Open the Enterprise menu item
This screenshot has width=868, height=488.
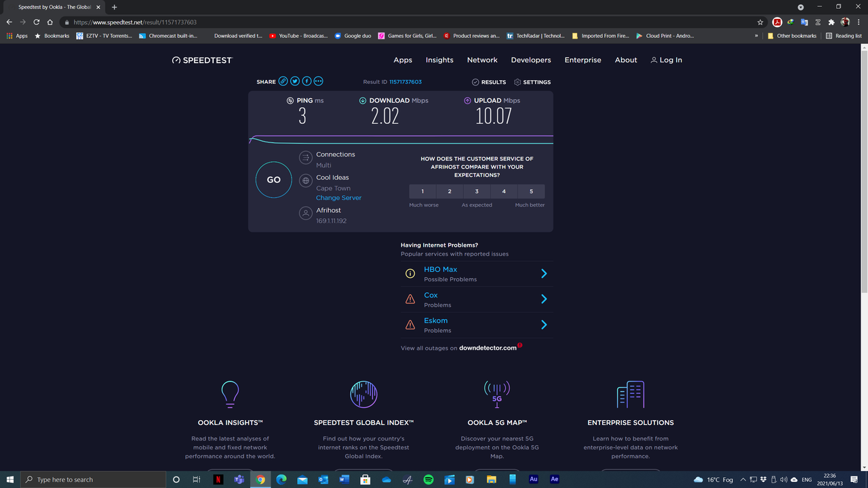pyautogui.click(x=583, y=60)
